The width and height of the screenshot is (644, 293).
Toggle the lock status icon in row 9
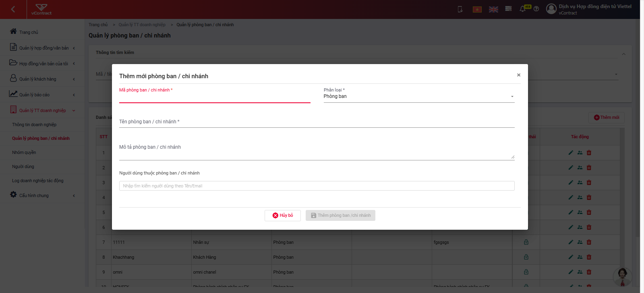tap(526, 272)
